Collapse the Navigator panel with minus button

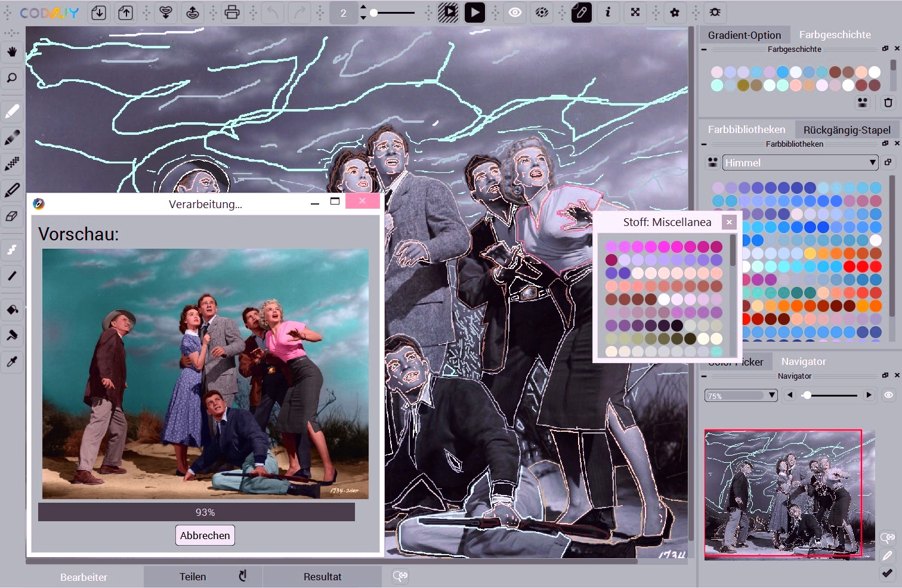coord(704,376)
